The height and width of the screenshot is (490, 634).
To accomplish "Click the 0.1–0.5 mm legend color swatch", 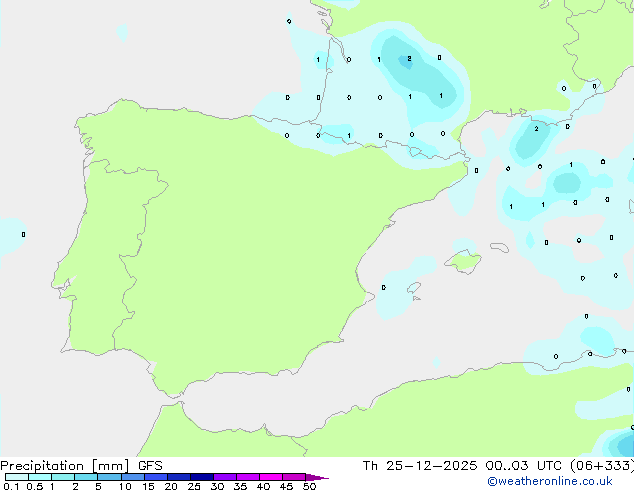I will tap(17, 477).
